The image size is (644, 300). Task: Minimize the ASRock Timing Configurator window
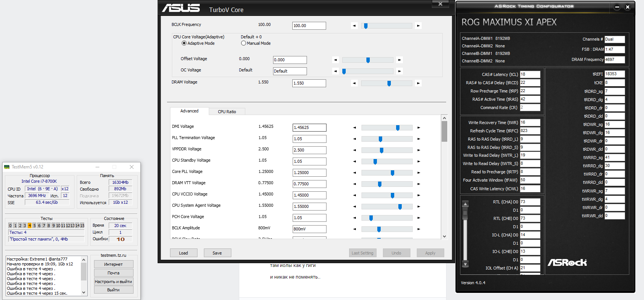617,7
